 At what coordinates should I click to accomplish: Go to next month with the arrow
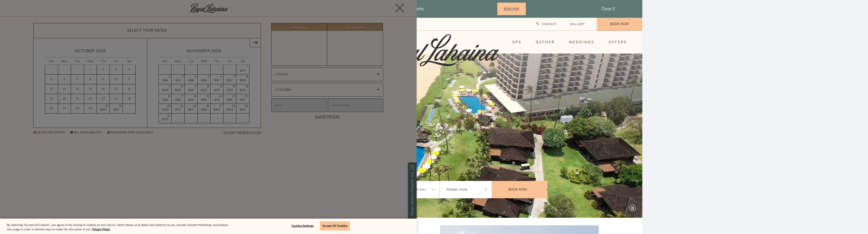[x=255, y=43]
